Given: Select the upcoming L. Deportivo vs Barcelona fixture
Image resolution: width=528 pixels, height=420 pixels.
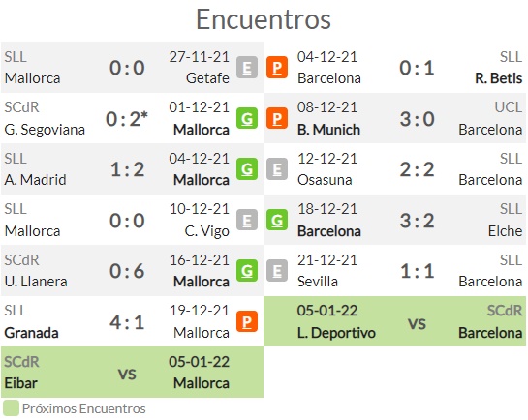Looking at the screenshot, I should pos(394,321).
